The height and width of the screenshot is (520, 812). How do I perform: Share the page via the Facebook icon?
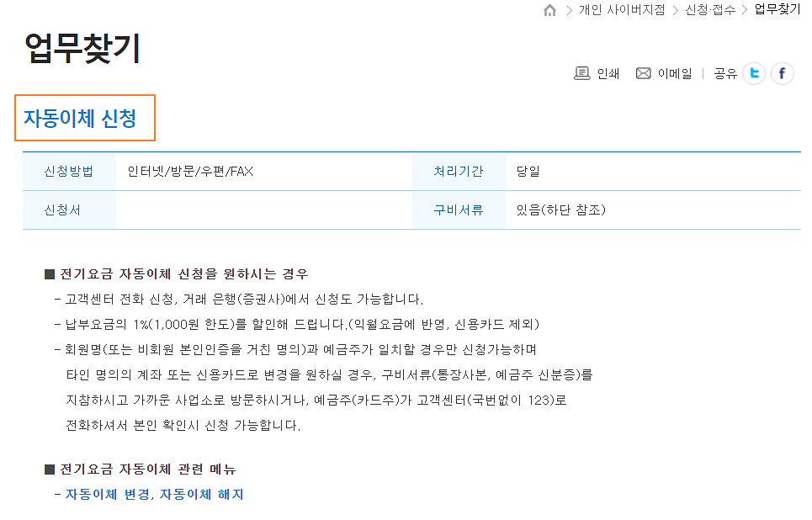[783, 73]
